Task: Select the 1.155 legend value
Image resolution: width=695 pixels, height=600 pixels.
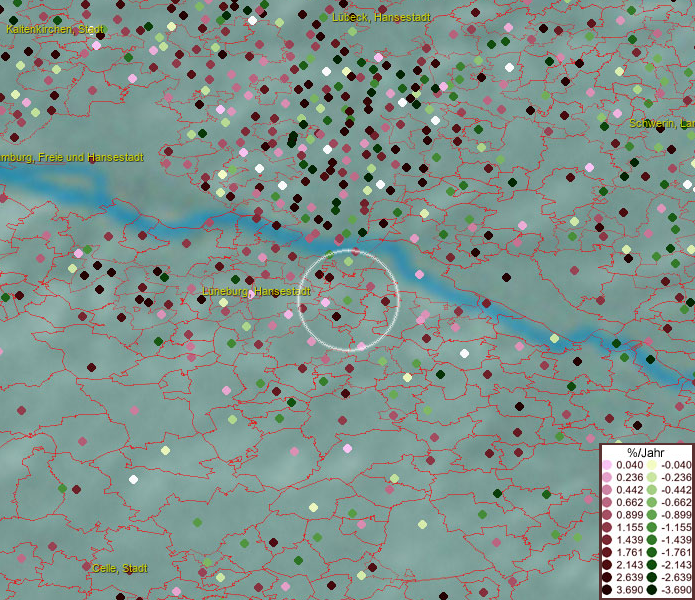Action: [x=630, y=527]
